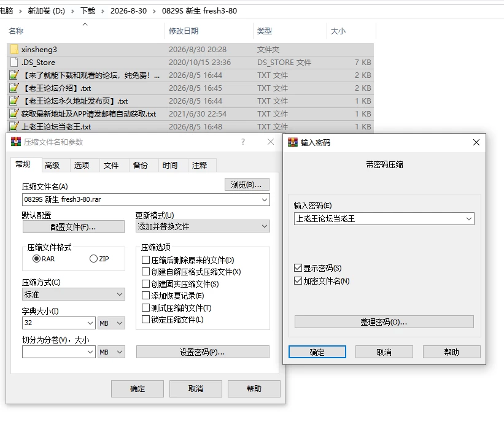Click 帮助 in 压缩文件名和参数 dialog
This screenshot has width=504, height=422.
(254, 389)
